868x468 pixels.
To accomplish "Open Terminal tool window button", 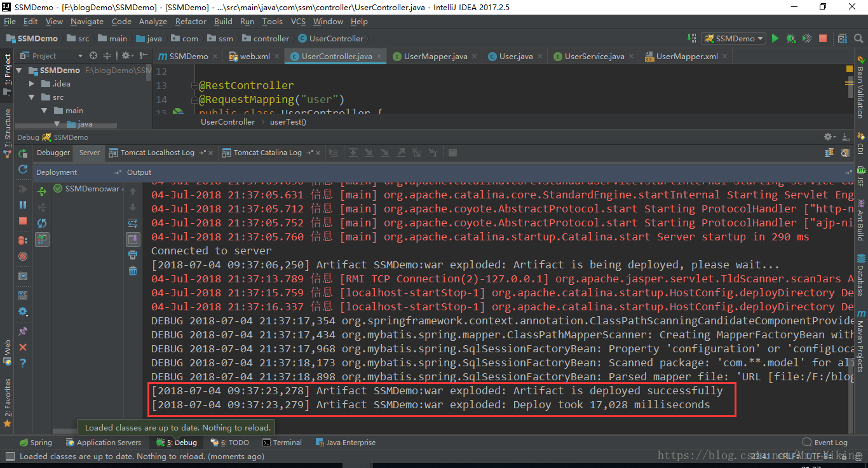I will 282,443.
